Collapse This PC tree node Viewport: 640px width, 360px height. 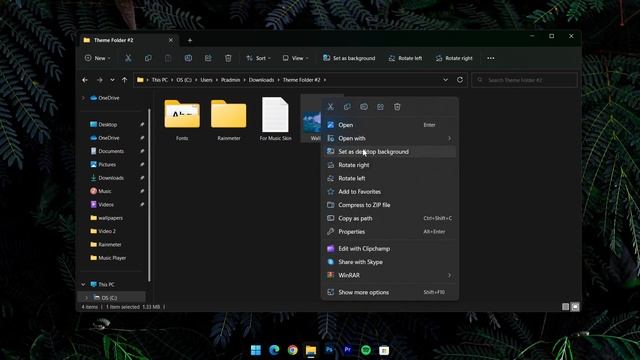pos(83,284)
